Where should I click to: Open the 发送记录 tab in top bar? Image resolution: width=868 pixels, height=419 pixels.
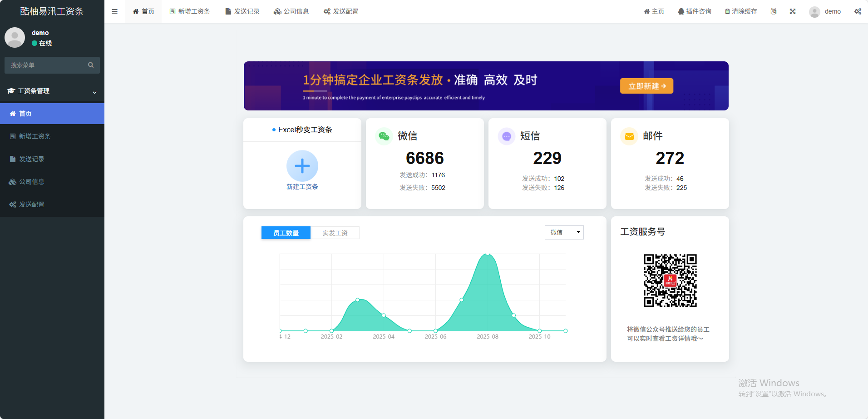click(x=242, y=11)
